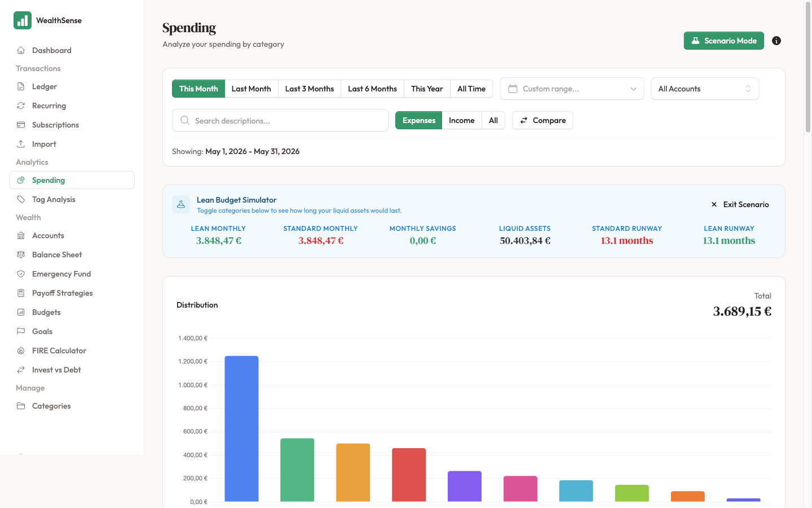Click the orange-yellow second-tallest warm bar
Screen dimensions: 812x508
tap(353, 472)
